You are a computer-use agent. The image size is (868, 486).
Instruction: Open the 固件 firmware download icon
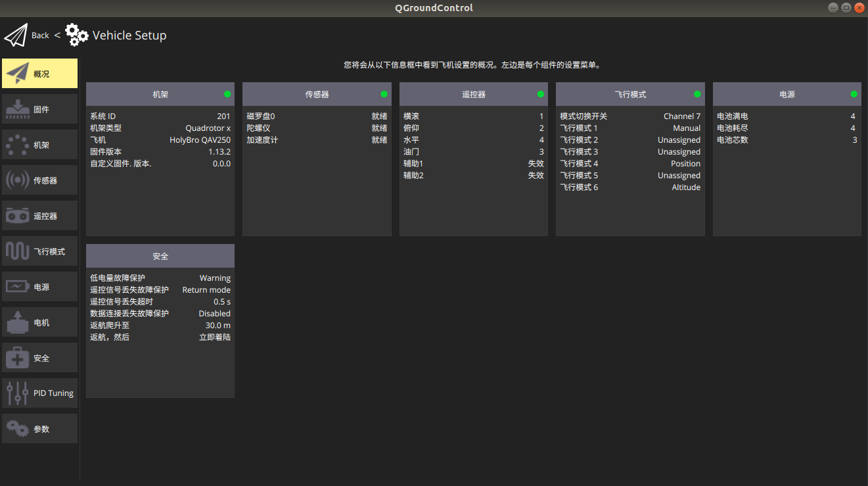pyautogui.click(x=18, y=109)
